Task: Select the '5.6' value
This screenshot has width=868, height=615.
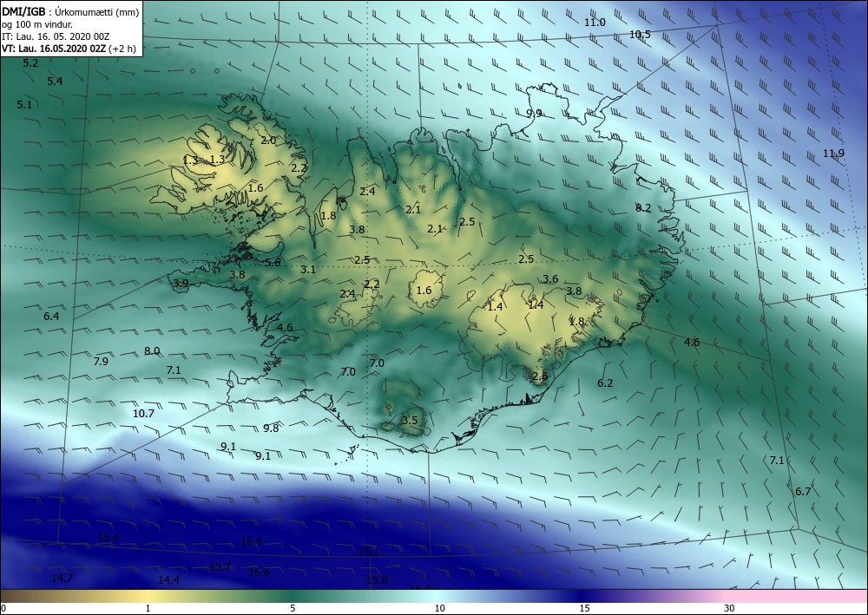Action: pyautogui.click(x=273, y=263)
